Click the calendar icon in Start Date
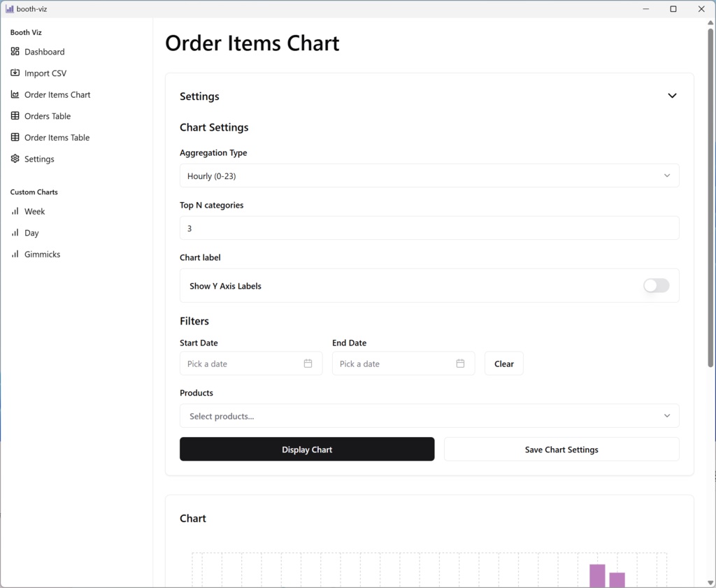 (308, 364)
